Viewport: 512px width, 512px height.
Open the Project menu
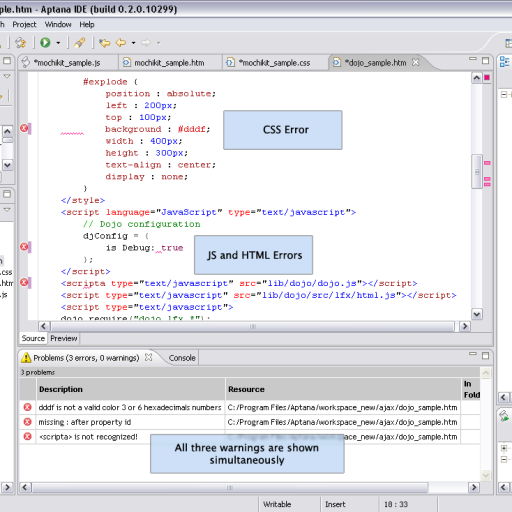coord(24,24)
